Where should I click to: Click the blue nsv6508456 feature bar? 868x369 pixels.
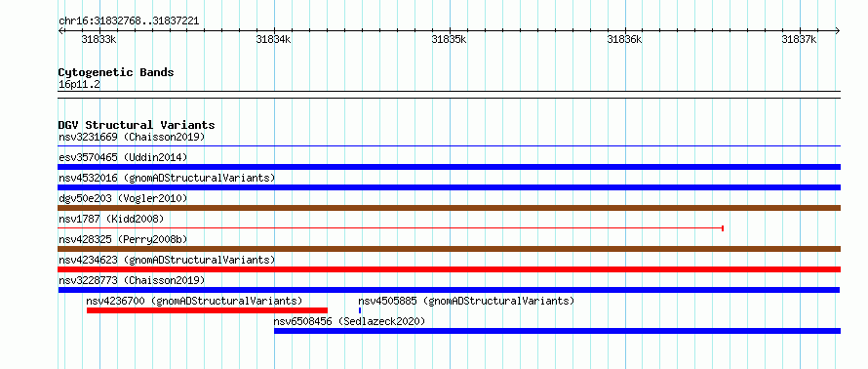[x=558, y=331]
